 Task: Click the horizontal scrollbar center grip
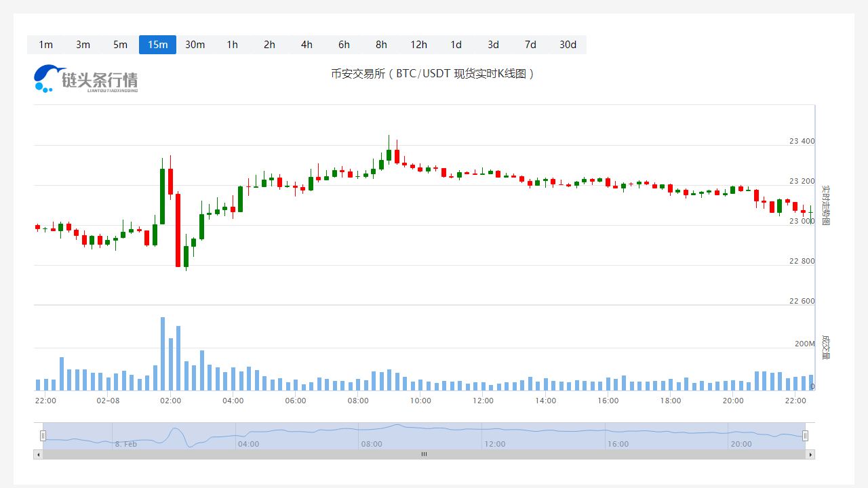[424, 454]
